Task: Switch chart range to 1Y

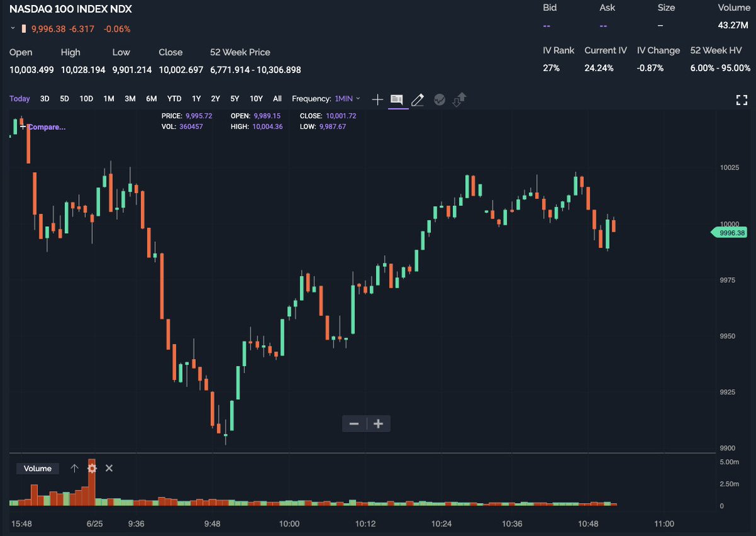Action: [197, 99]
